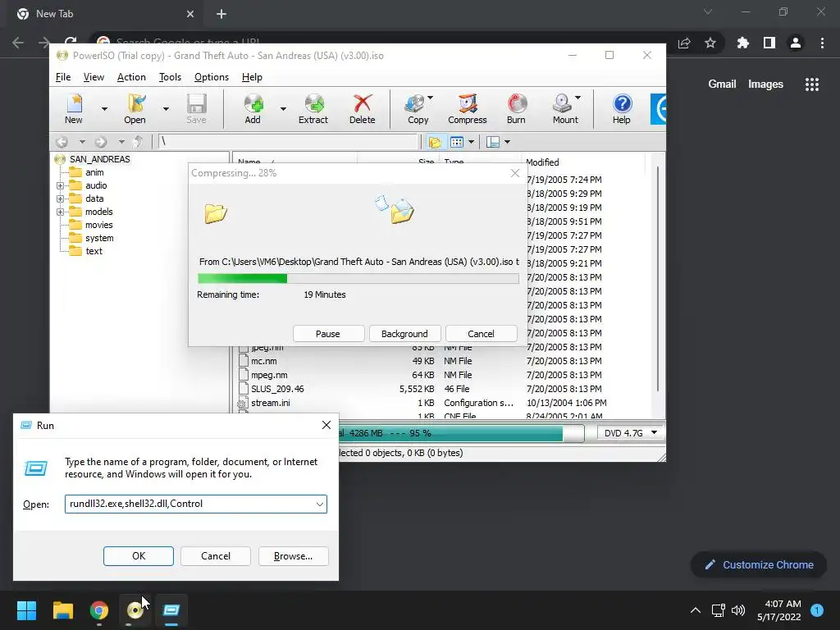
Task: Click OK in the Run dialog
Action: tap(138, 556)
